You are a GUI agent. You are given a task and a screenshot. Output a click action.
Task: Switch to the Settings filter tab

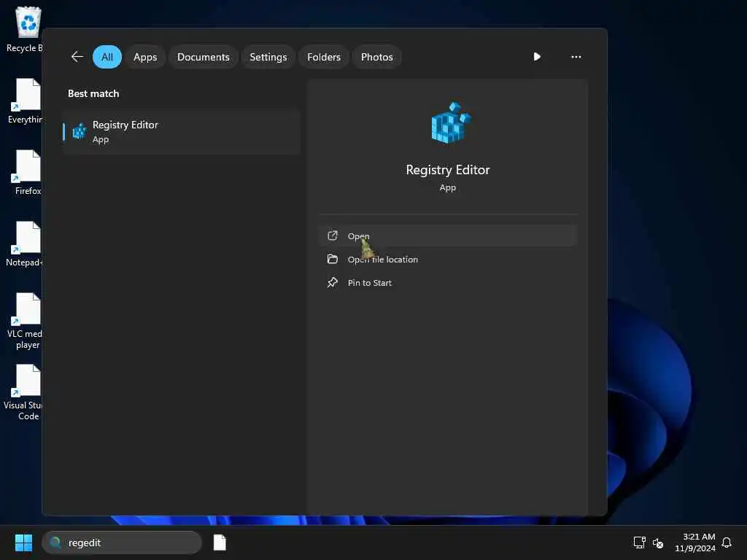click(x=268, y=57)
